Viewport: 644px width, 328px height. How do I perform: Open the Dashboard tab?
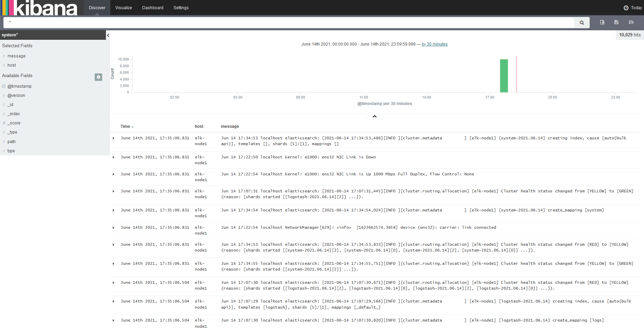click(152, 7)
